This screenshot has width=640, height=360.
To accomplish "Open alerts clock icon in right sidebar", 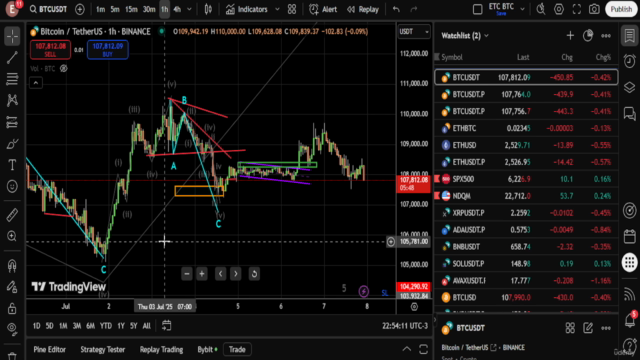I will coord(629,61).
